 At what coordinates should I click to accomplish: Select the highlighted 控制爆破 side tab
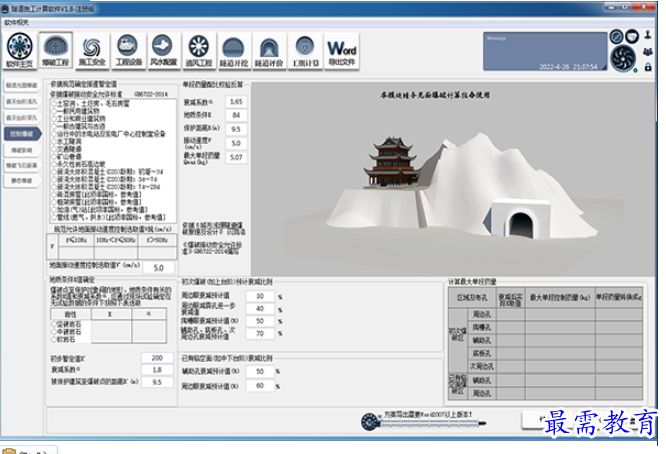22,134
